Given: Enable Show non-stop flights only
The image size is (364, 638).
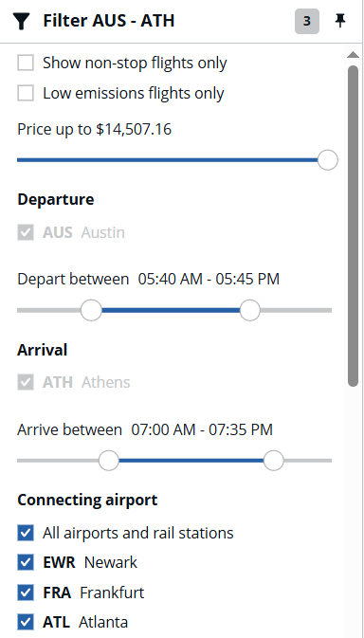Looking at the screenshot, I should [26, 64].
